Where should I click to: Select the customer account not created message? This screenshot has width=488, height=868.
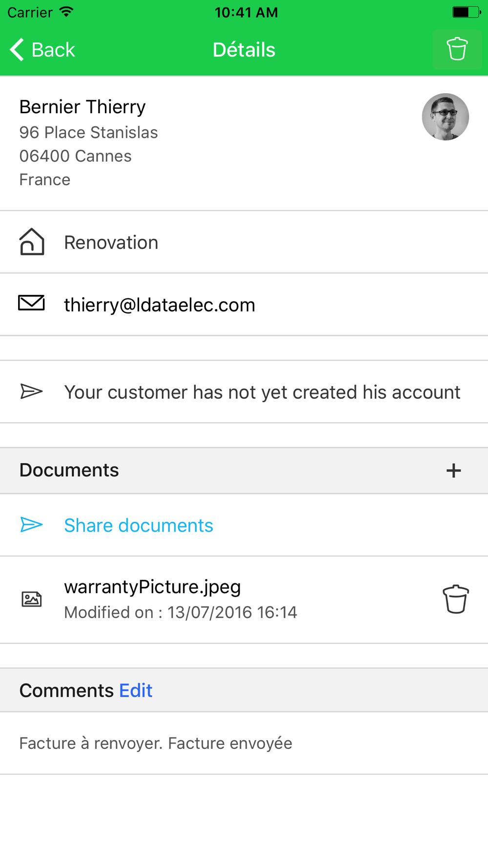click(x=262, y=393)
